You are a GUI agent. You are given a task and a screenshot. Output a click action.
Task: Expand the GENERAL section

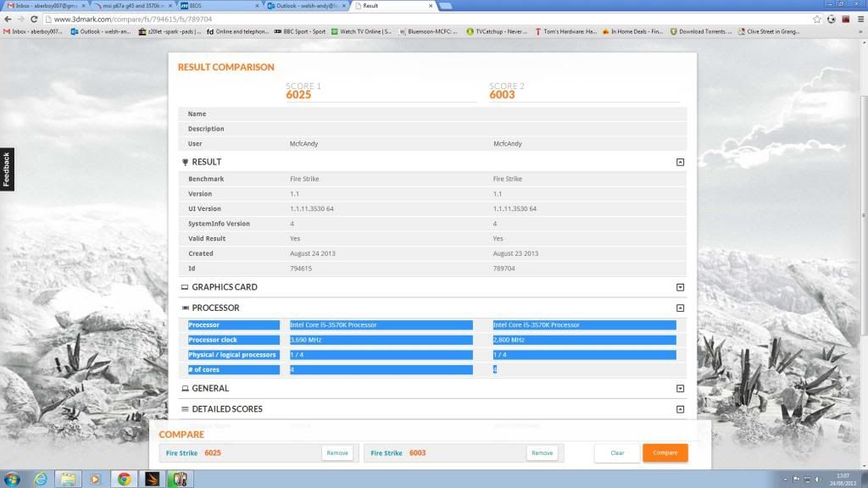(x=681, y=388)
